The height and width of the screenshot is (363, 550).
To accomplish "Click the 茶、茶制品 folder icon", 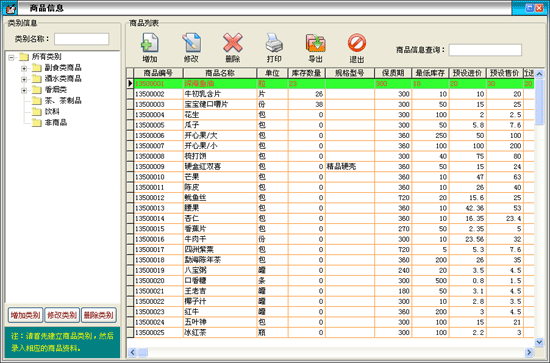I will (x=37, y=101).
